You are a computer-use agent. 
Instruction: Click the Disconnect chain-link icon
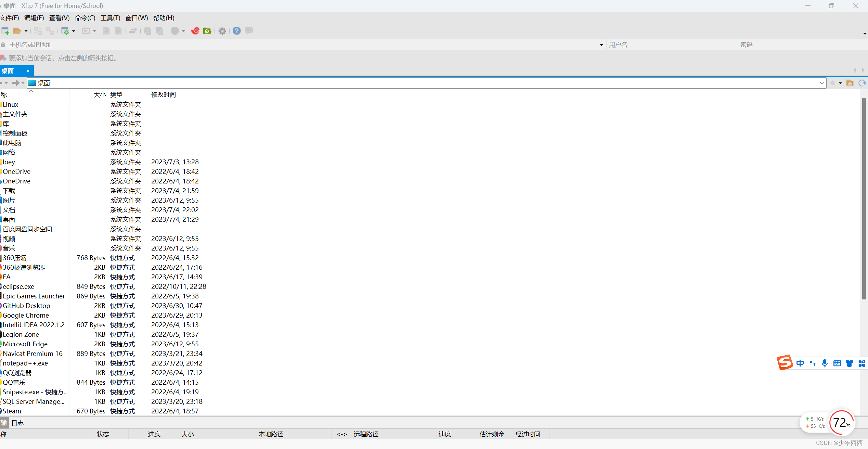point(50,31)
